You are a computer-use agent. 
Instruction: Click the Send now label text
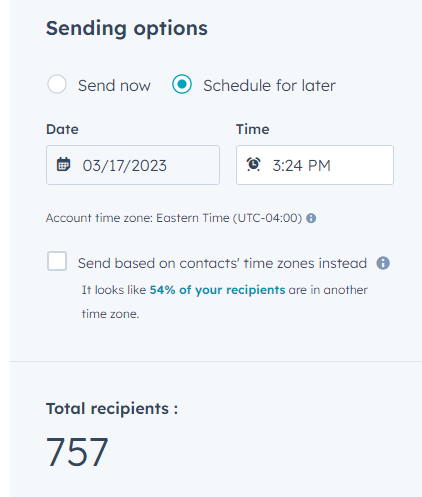(114, 86)
